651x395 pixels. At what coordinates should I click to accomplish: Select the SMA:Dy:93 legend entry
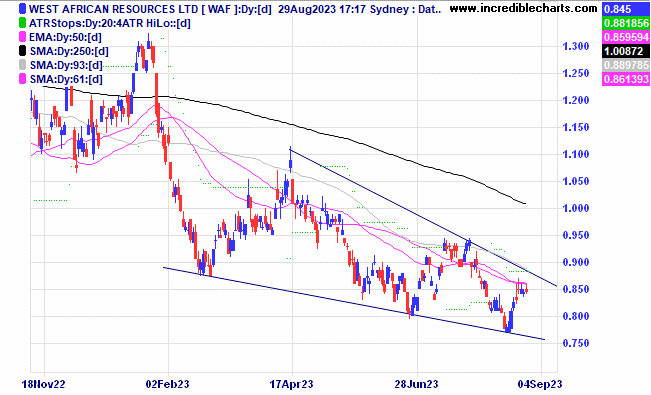[66, 65]
